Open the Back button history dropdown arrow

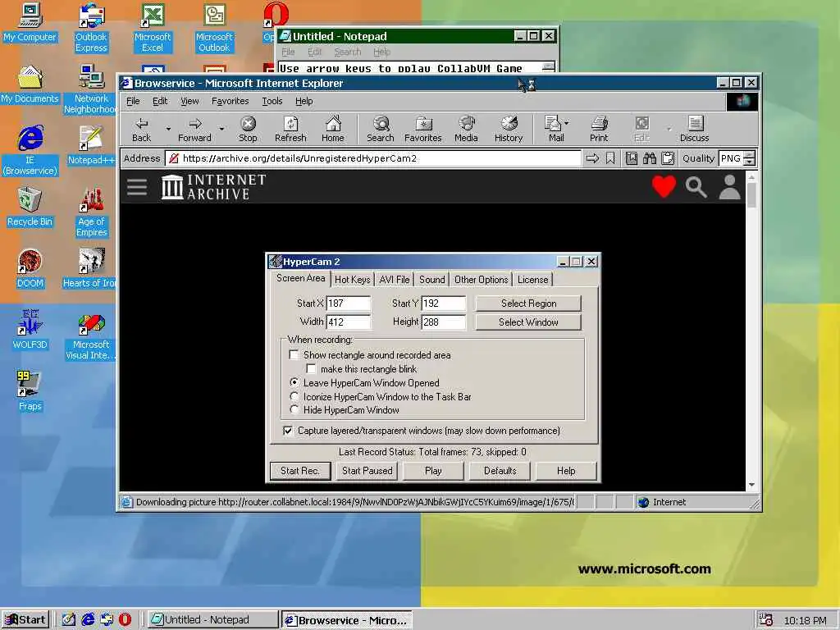[x=167, y=129]
